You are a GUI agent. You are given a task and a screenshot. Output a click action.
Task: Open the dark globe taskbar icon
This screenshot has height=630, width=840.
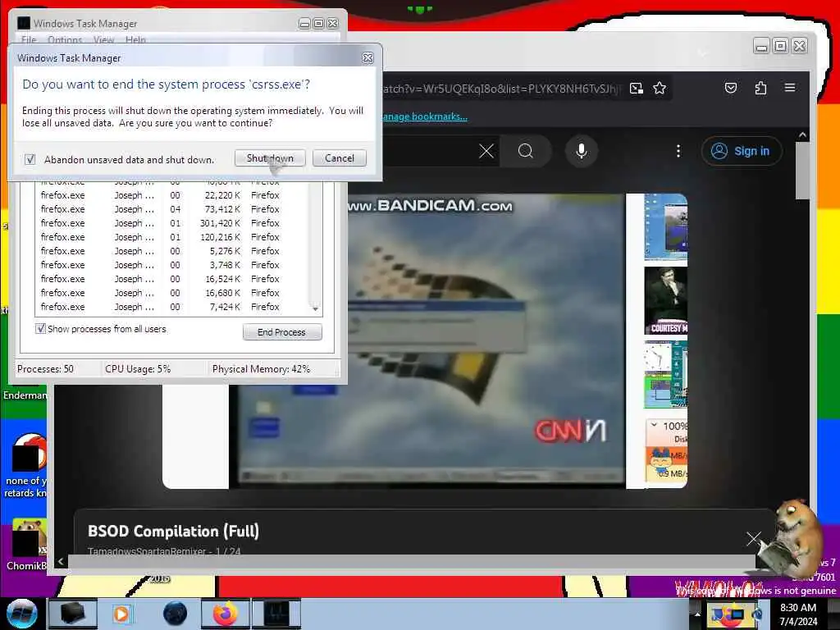point(176,614)
